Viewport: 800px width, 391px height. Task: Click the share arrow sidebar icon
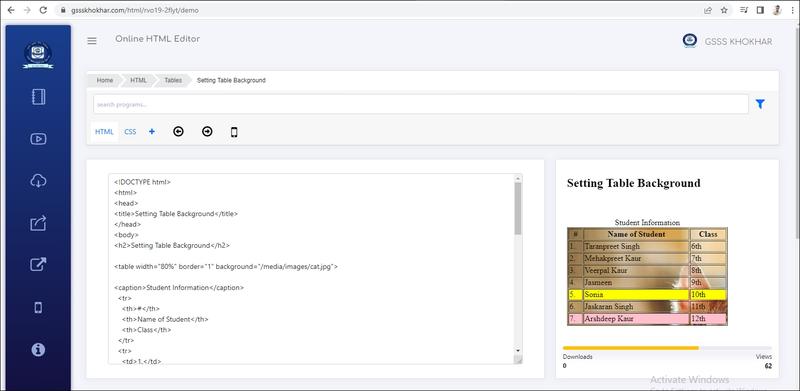pyautogui.click(x=38, y=223)
